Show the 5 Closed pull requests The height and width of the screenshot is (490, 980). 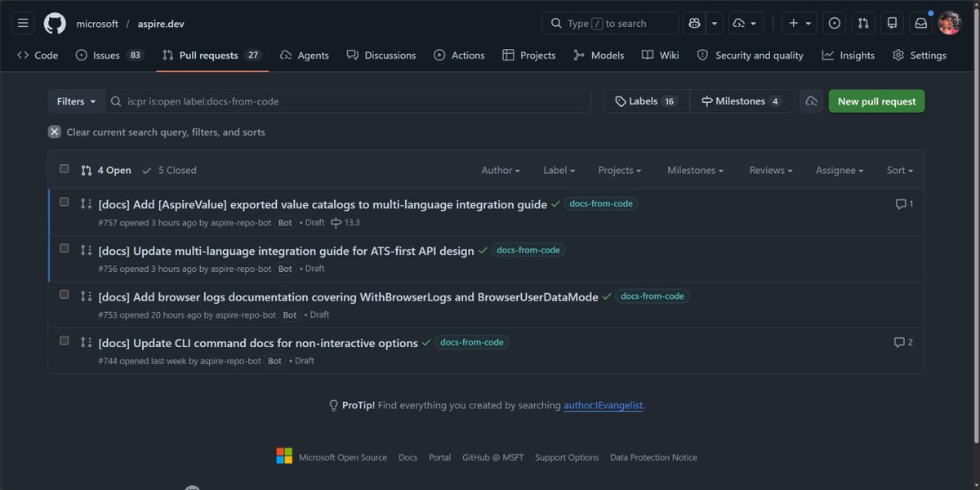tap(169, 170)
